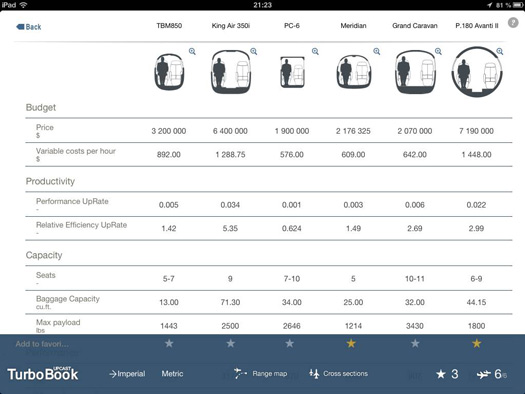The image size is (525, 394).
Task: Click efficiency value 5.35
Action: pos(230,229)
